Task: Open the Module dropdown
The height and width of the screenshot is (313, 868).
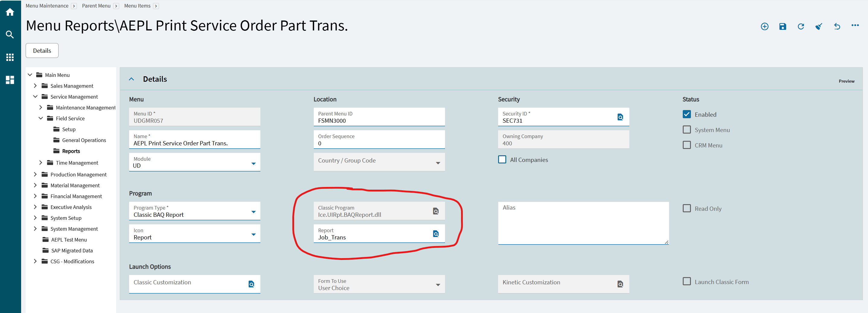Action: (x=253, y=163)
